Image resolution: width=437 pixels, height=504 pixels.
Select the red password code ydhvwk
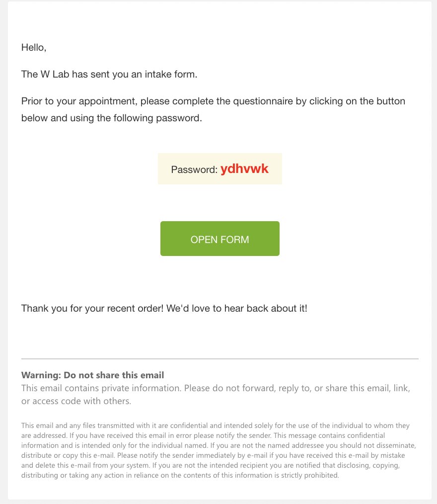pos(244,169)
